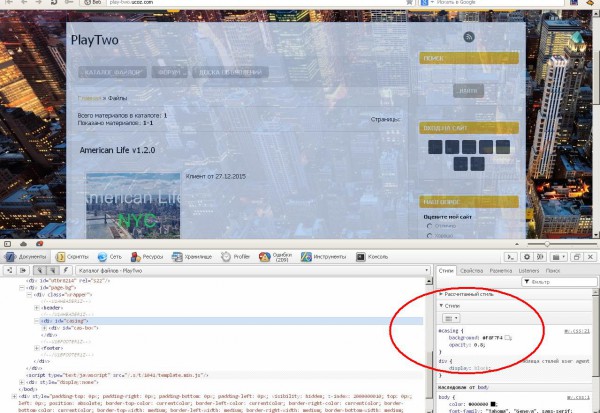Click the КАТАЛОГ ФАЙЛОВ site menu button
The height and width of the screenshot is (413, 600).
click(x=112, y=72)
